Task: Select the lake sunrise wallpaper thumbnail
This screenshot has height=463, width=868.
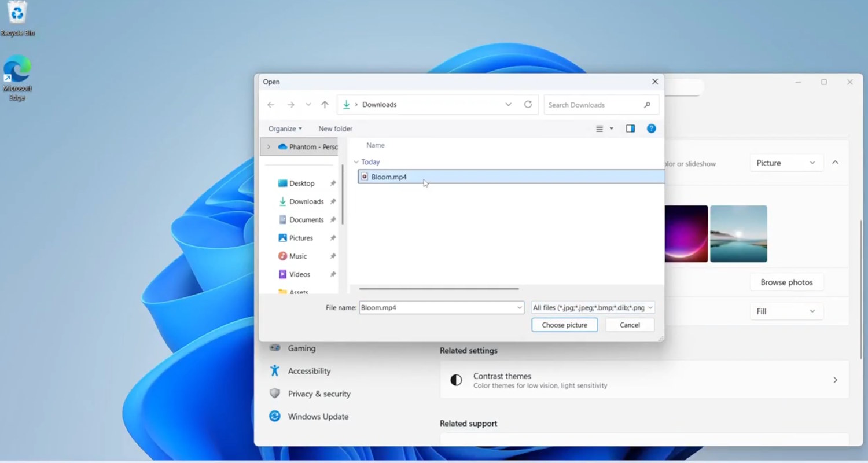Action: pos(738,234)
